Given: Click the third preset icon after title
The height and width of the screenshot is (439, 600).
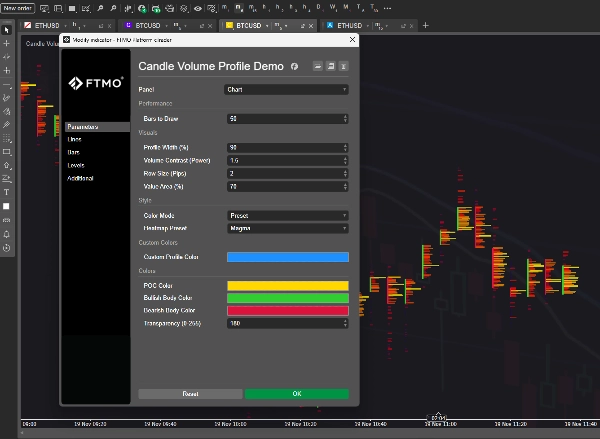Looking at the screenshot, I should [344, 67].
